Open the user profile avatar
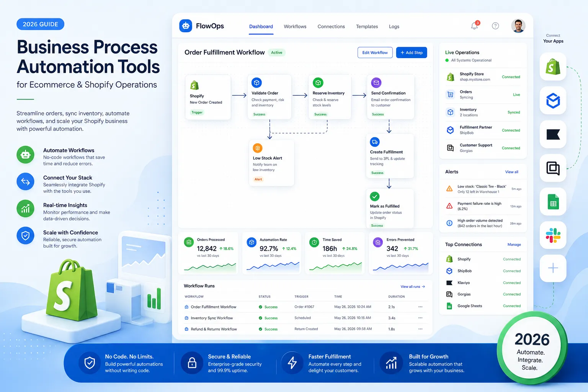Image resolution: width=588 pixels, height=392 pixels. [518, 26]
